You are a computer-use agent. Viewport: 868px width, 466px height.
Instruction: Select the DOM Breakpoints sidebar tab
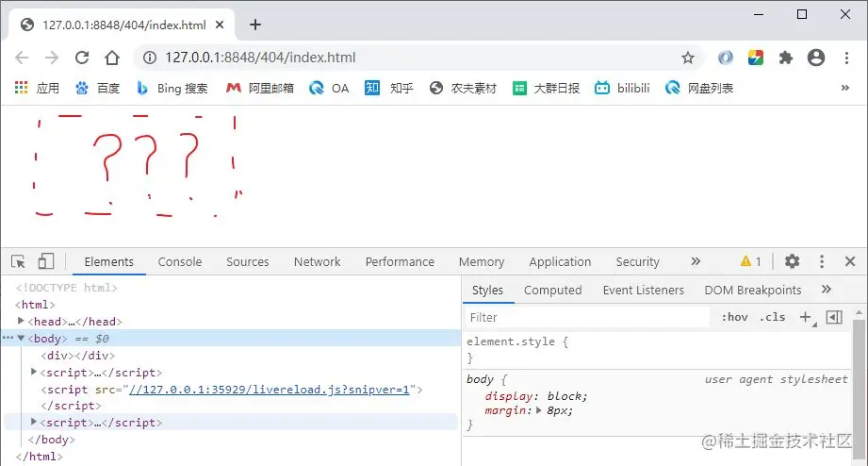(x=753, y=291)
